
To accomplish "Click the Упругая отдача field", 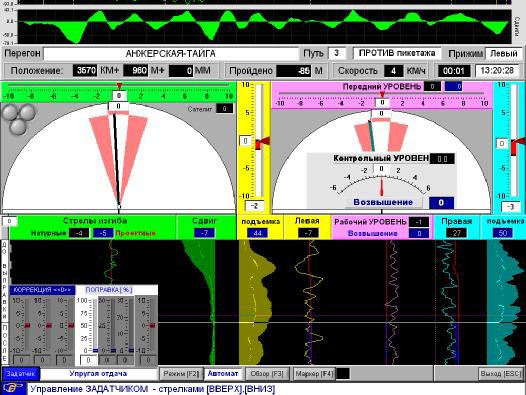I will (x=98, y=374).
